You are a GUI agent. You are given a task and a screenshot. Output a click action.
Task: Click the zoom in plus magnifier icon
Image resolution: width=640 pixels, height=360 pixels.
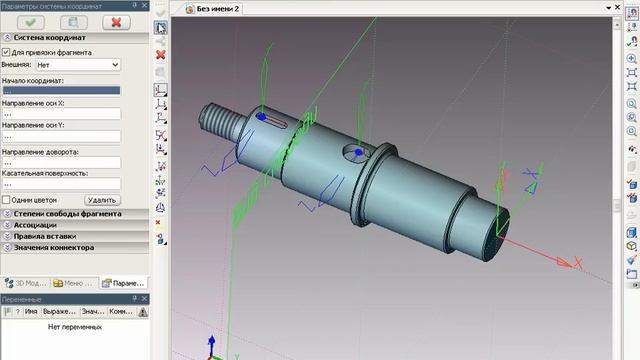point(632,58)
